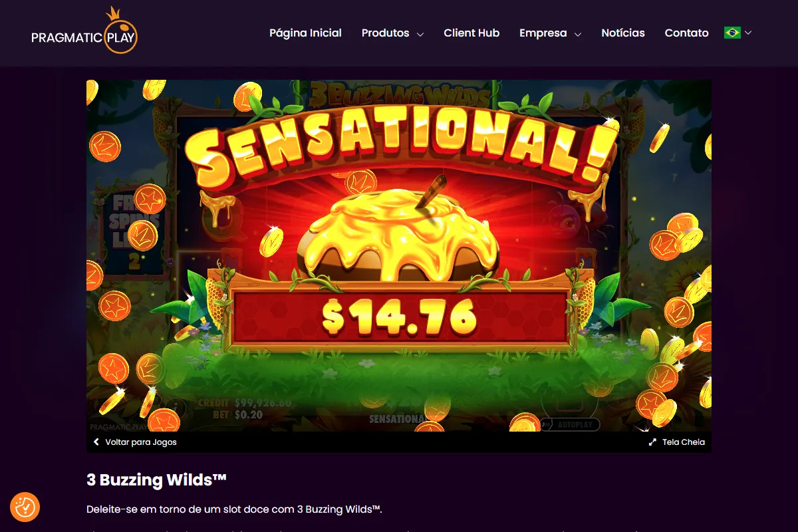The height and width of the screenshot is (532, 798).
Task: Click the honey pot in the game
Action: coord(397,231)
